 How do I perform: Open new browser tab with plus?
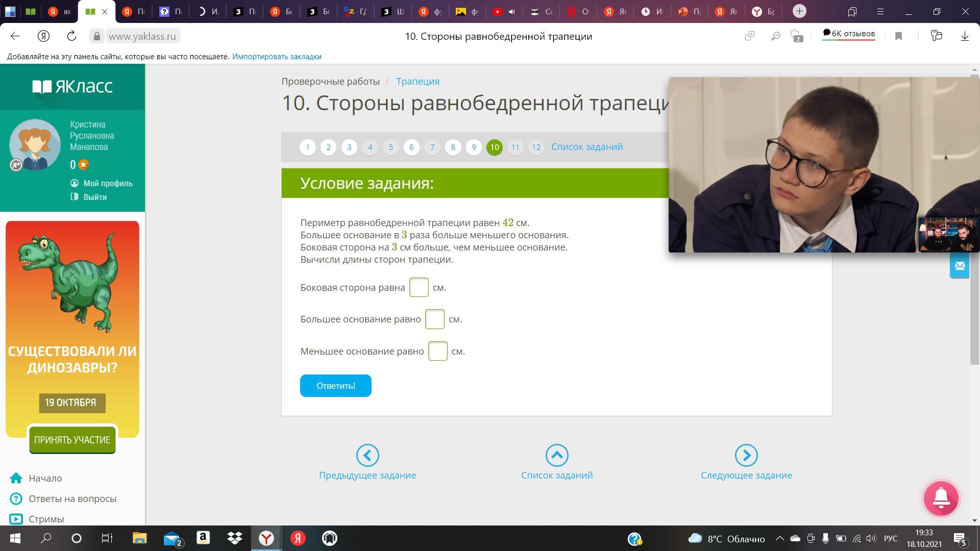(x=799, y=11)
